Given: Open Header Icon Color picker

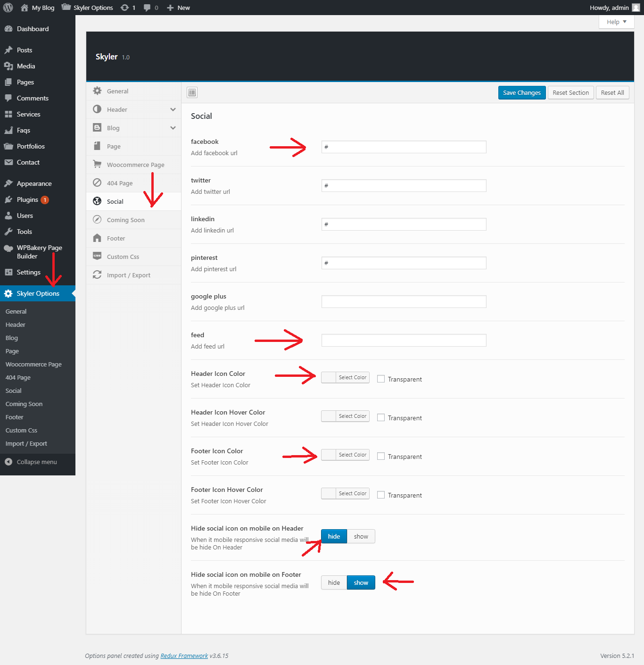Looking at the screenshot, I should (345, 377).
